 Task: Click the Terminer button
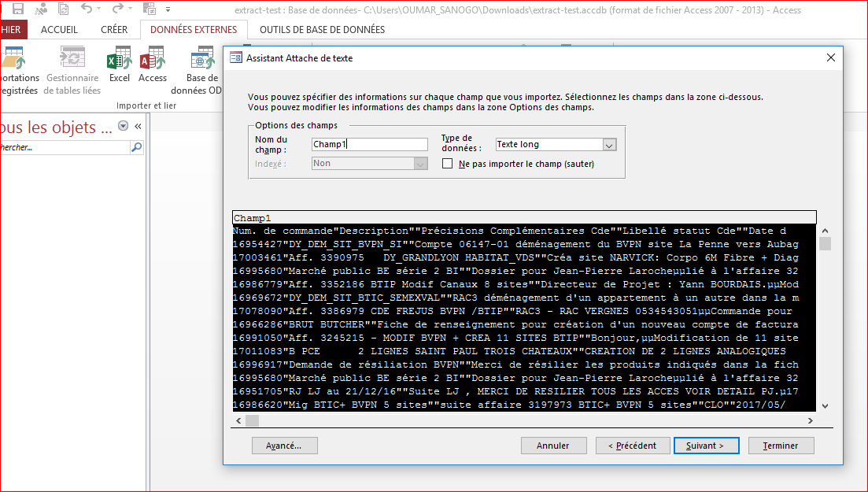click(x=781, y=446)
